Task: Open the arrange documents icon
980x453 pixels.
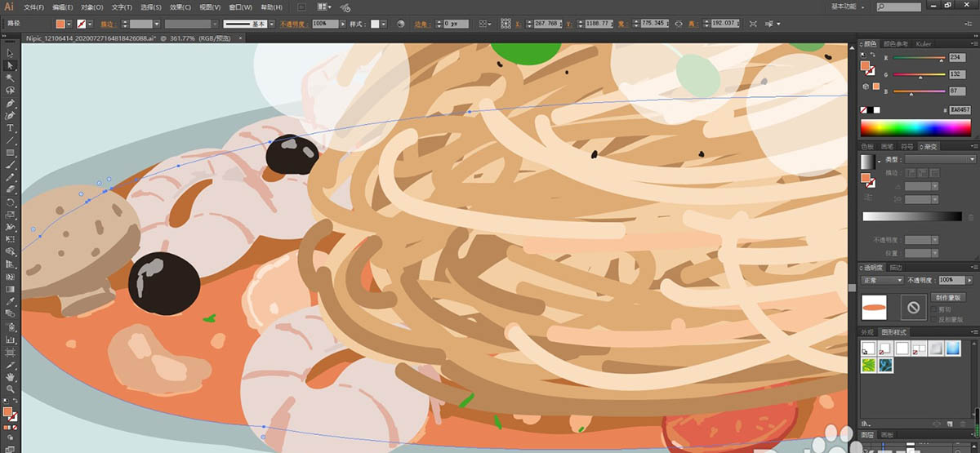Action: coord(323,7)
